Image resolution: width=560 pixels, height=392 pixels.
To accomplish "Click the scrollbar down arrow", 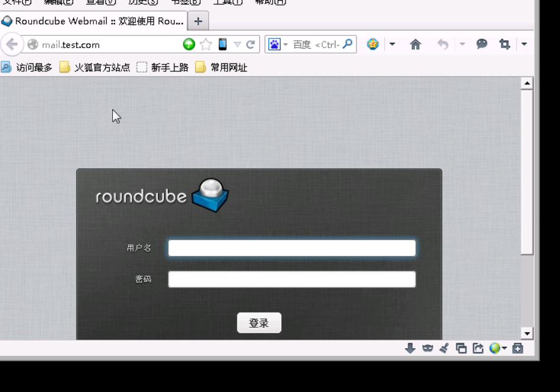I will coord(527,333).
